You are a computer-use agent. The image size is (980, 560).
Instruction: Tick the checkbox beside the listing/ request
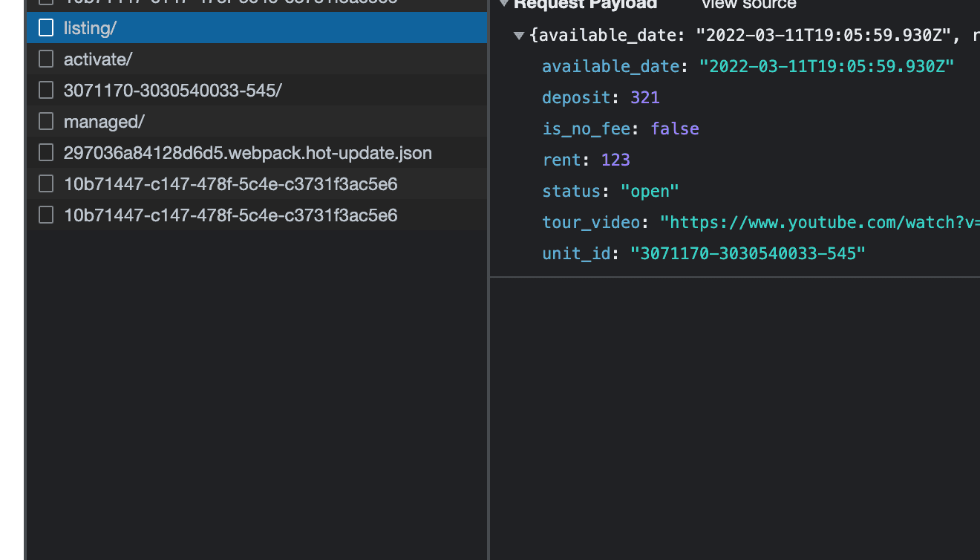coord(46,28)
